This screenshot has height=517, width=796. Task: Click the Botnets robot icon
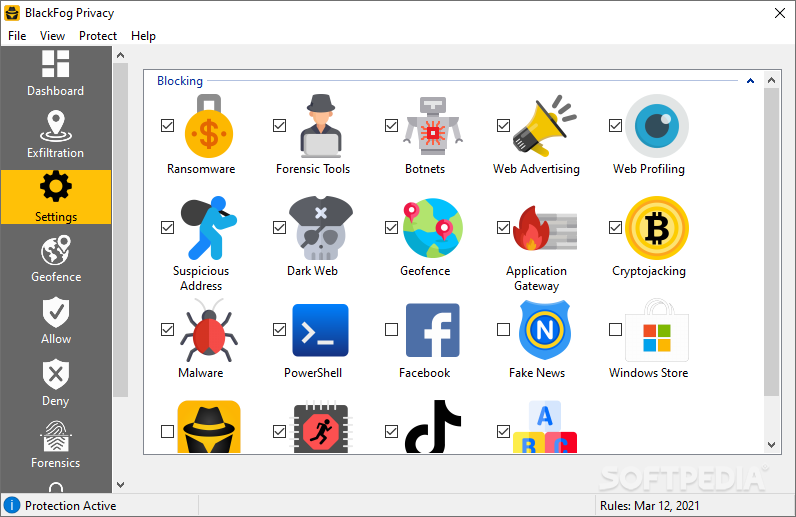[433, 126]
